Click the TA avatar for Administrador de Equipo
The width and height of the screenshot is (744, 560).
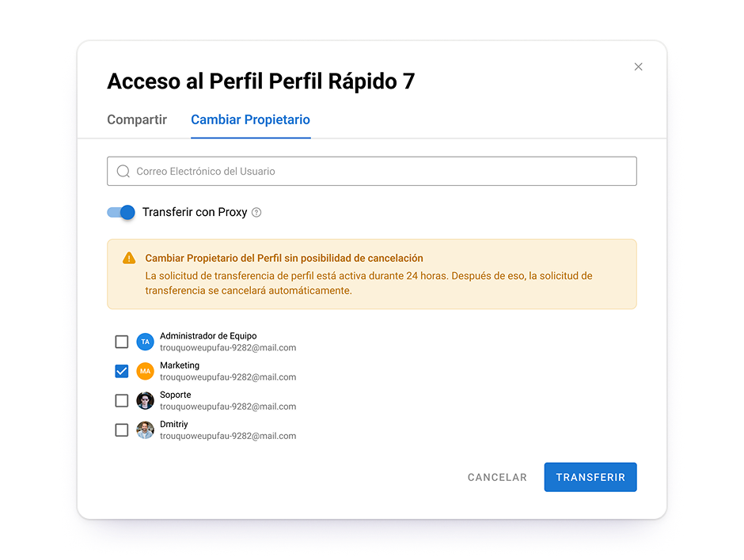[x=145, y=342]
